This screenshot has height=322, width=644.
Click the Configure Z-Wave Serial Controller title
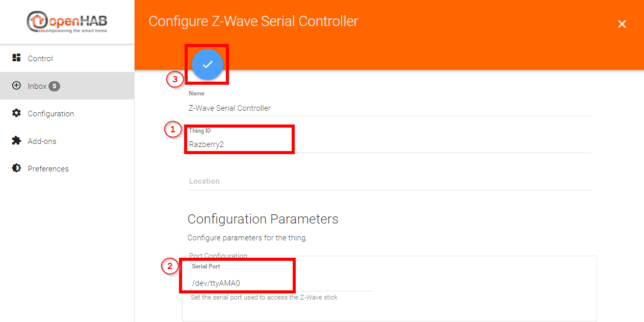253,21
